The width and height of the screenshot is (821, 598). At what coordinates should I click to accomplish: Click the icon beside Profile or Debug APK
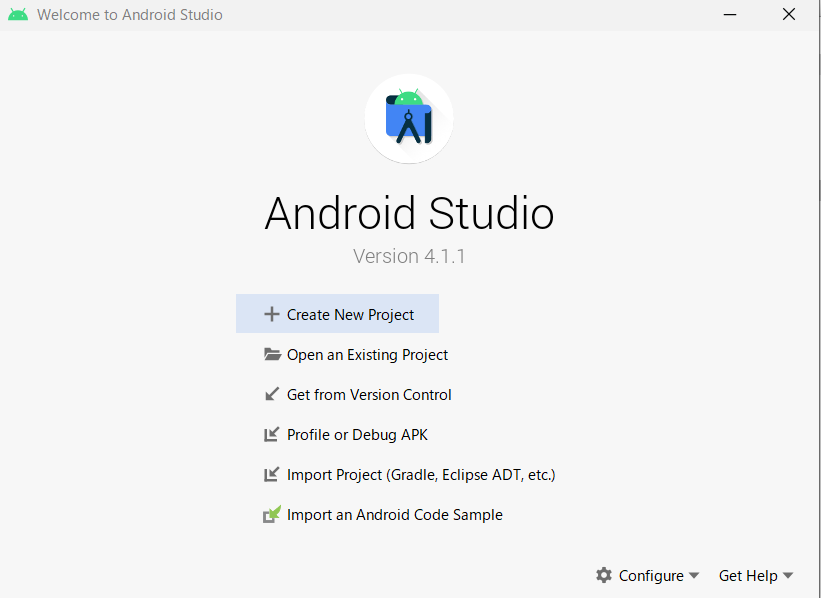(272, 434)
